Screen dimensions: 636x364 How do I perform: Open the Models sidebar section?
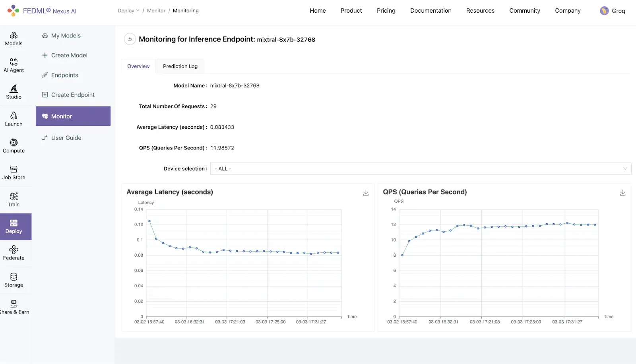pos(14,39)
